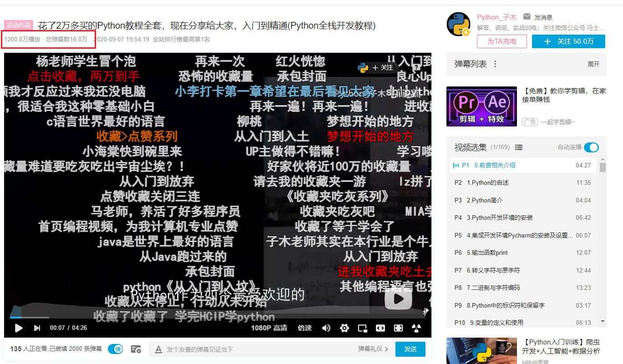This screenshot has width=623, height=364.
Task: Click 发消息 send message link
Action: point(543,17)
